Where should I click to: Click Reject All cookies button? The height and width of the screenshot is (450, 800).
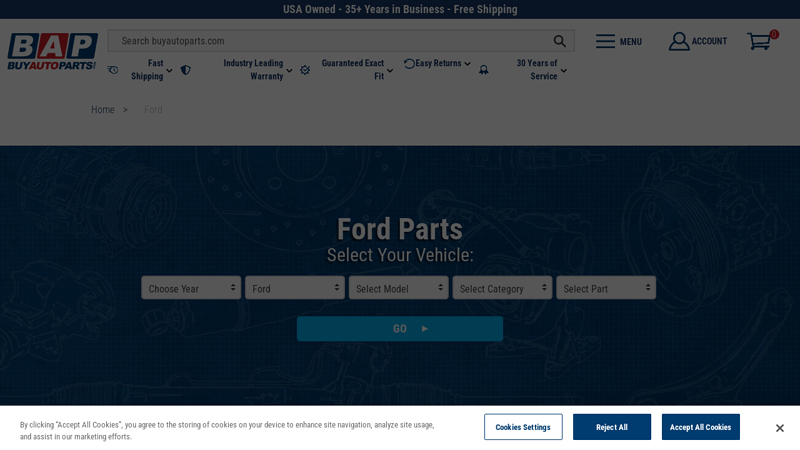pos(612,427)
